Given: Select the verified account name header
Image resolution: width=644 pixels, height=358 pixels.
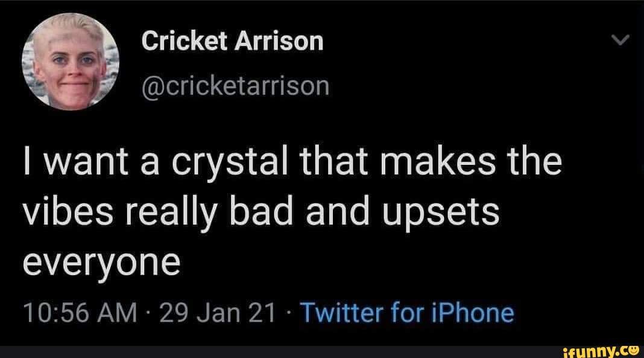Looking at the screenshot, I should [x=232, y=41].
